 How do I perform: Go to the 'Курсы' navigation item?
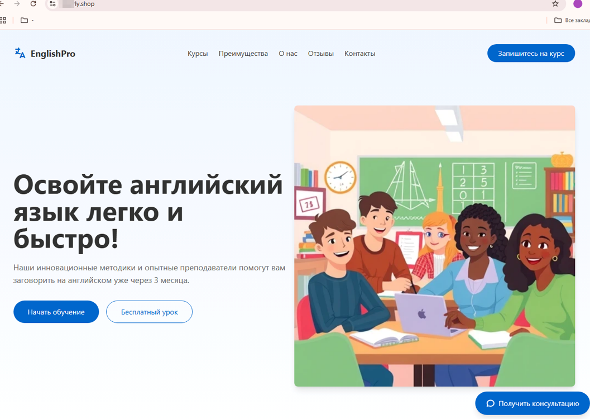[x=198, y=53]
